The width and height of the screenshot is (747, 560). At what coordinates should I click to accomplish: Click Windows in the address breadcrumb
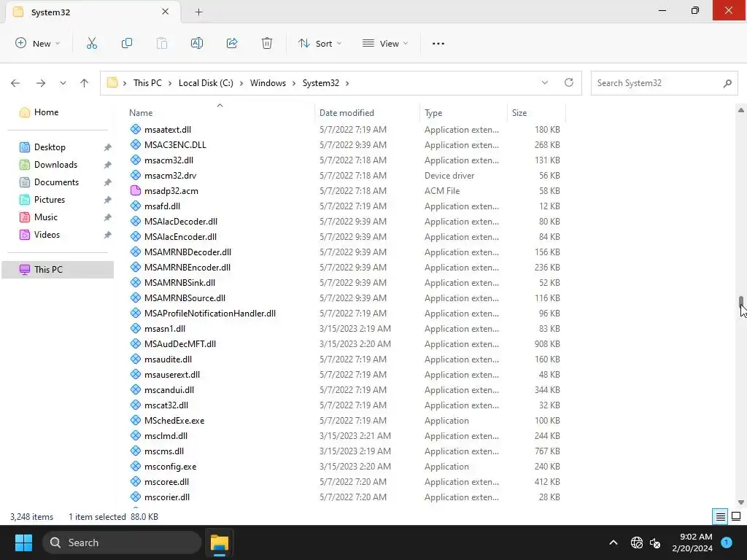pyautogui.click(x=268, y=83)
